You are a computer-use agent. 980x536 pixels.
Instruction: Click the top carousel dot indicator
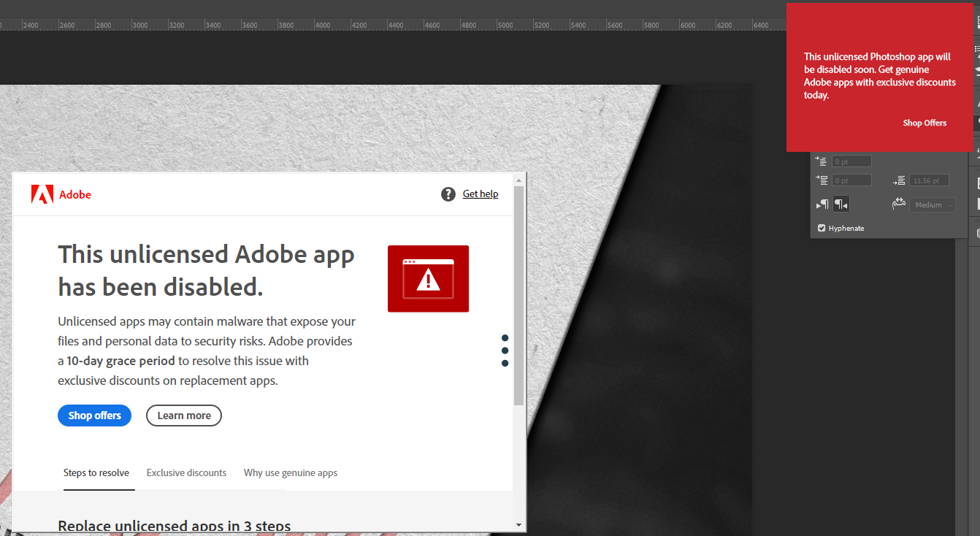[x=505, y=338]
